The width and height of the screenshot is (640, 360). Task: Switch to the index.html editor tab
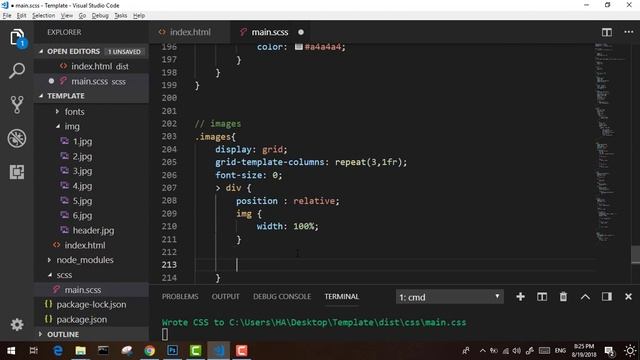190,32
